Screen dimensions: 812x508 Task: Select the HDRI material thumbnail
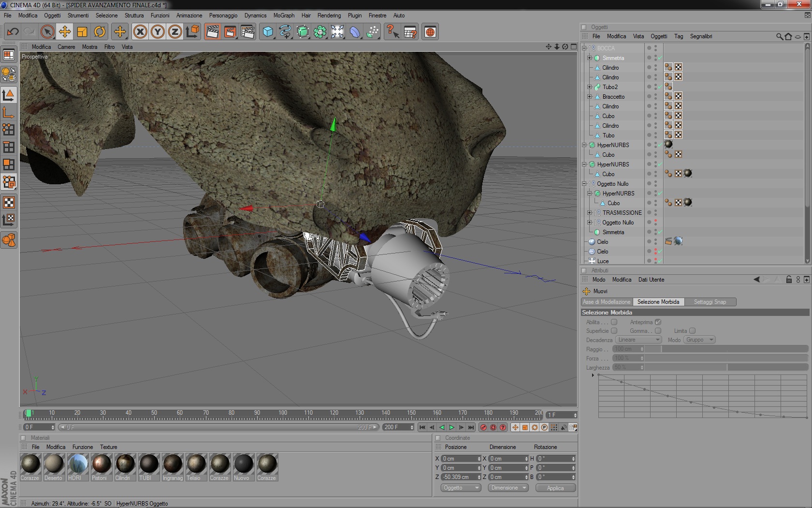coord(77,463)
